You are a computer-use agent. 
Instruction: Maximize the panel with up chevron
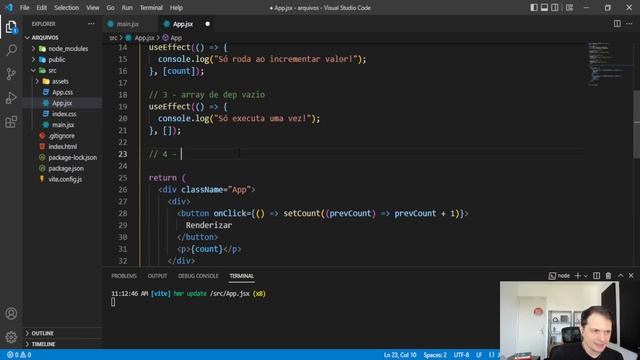(x=620, y=276)
